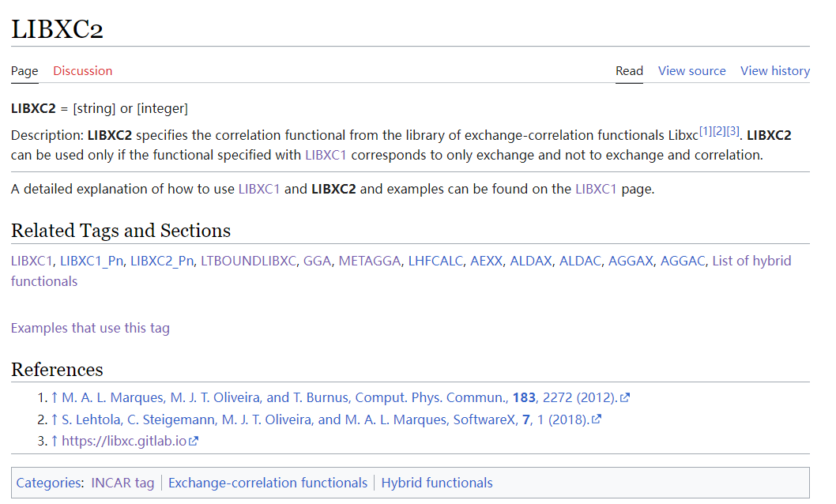Open Exchange-correlation functionals category link

click(x=268, y=483)
